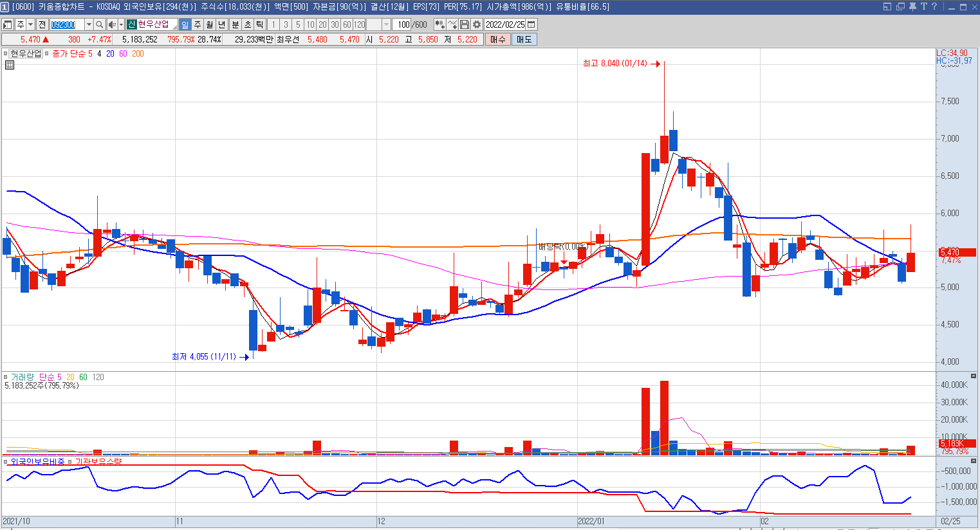Click the 종가 단순 moving average label
Screen dimensions: 980x530
[x=68, y=53]
